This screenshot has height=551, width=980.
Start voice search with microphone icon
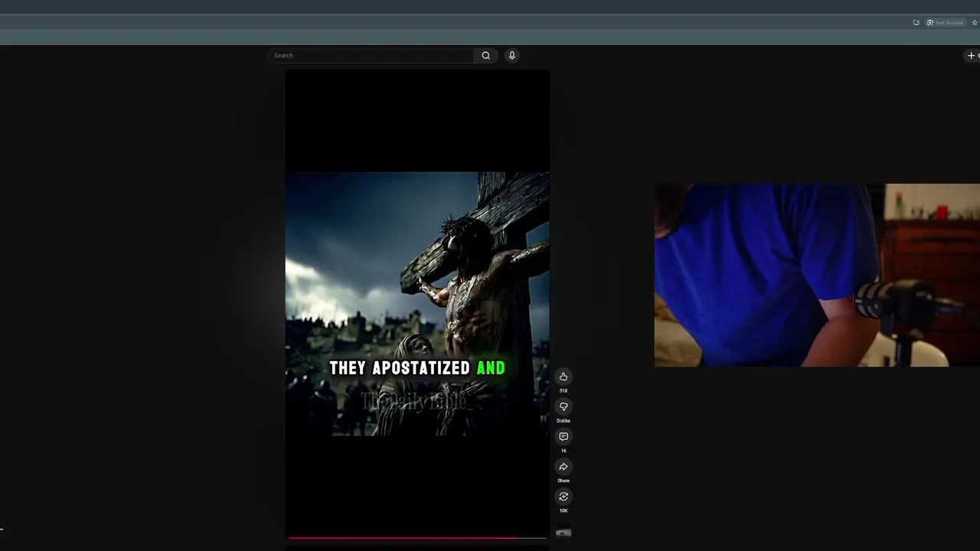click(x=512, y=55)
